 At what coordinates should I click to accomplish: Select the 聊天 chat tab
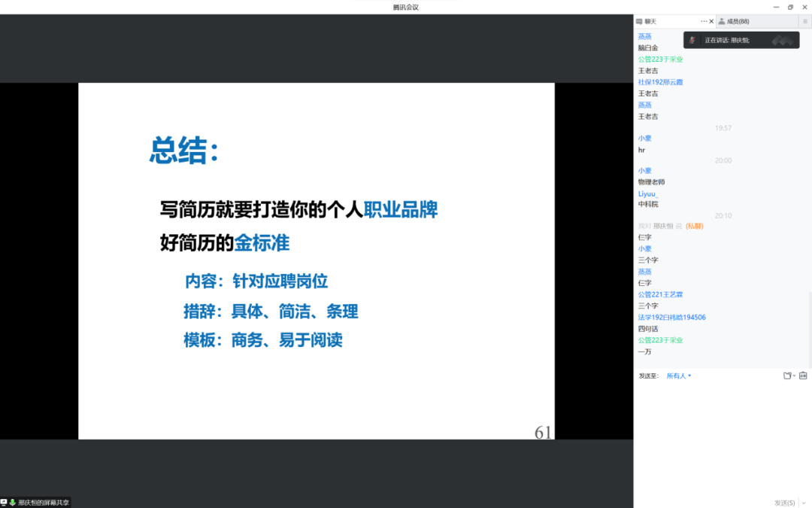[x=650, y=21]
